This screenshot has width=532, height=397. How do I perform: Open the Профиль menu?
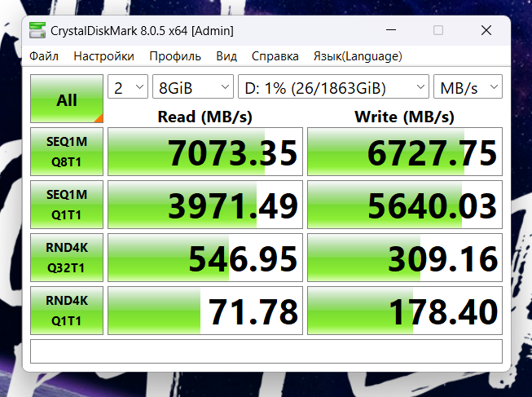pos(175,56)
